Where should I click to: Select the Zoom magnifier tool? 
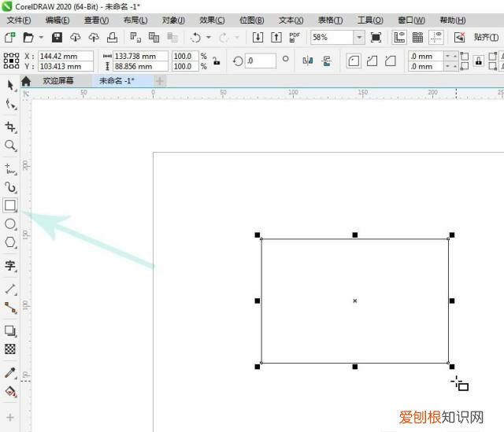pyautogui.click(x=10, y=146)
